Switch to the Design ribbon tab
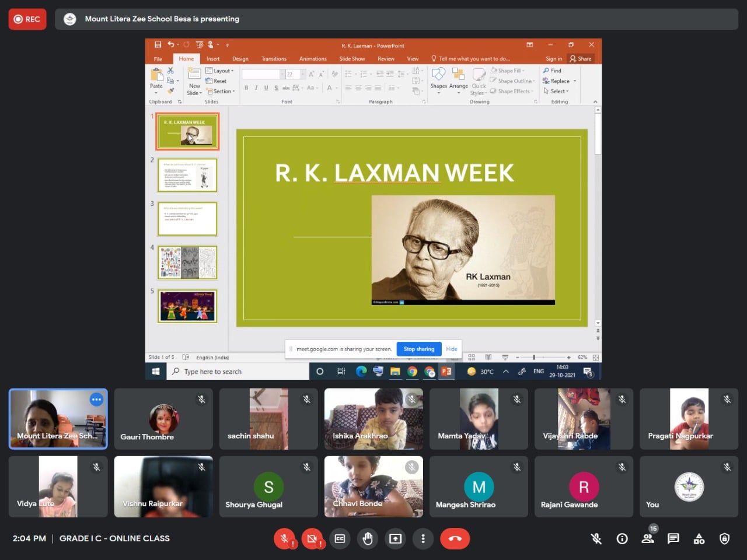Image resolution: width=747 pixels, height=560 pixels. pos(240,59)
